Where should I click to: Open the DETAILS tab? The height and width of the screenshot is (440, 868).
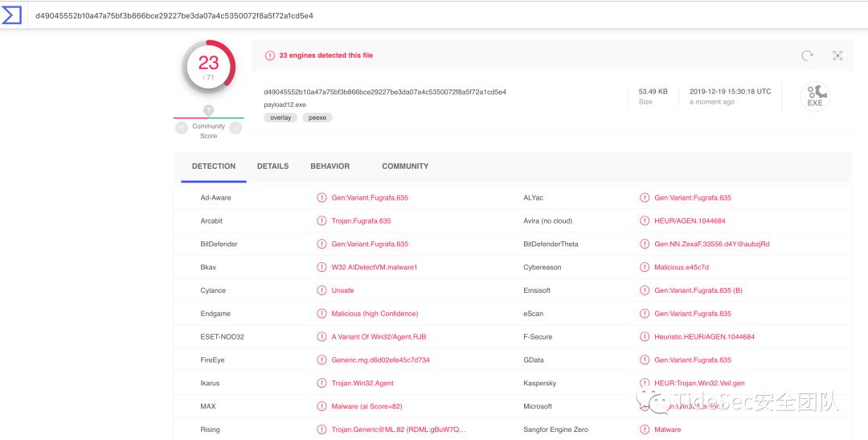point(272,167)
